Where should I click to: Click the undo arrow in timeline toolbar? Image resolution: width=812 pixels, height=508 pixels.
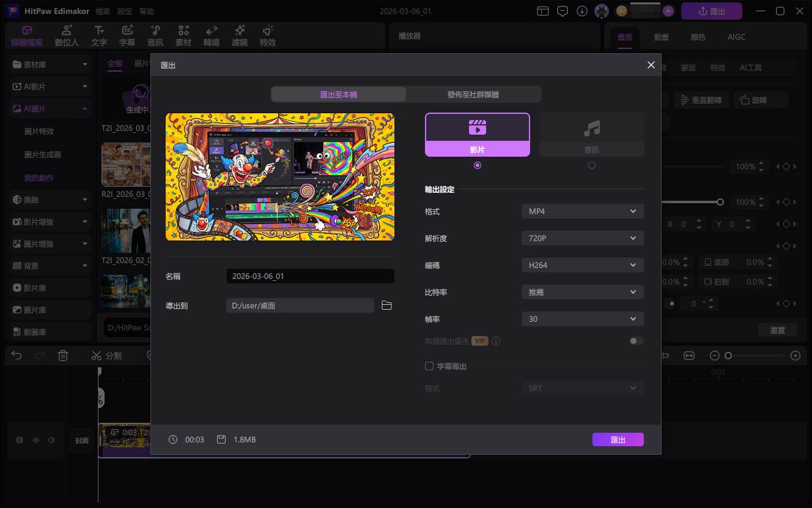(x=17, y=356)
